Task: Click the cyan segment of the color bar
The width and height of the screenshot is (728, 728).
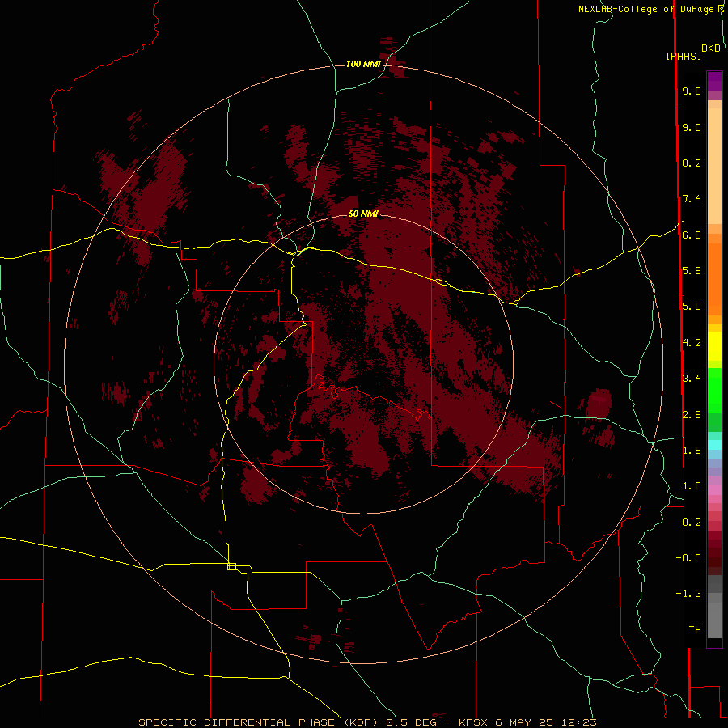Action: (714, 445)
